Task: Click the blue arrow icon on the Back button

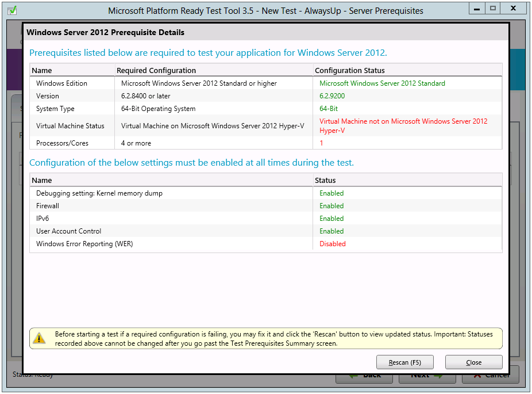Action: tap(355, 374)
